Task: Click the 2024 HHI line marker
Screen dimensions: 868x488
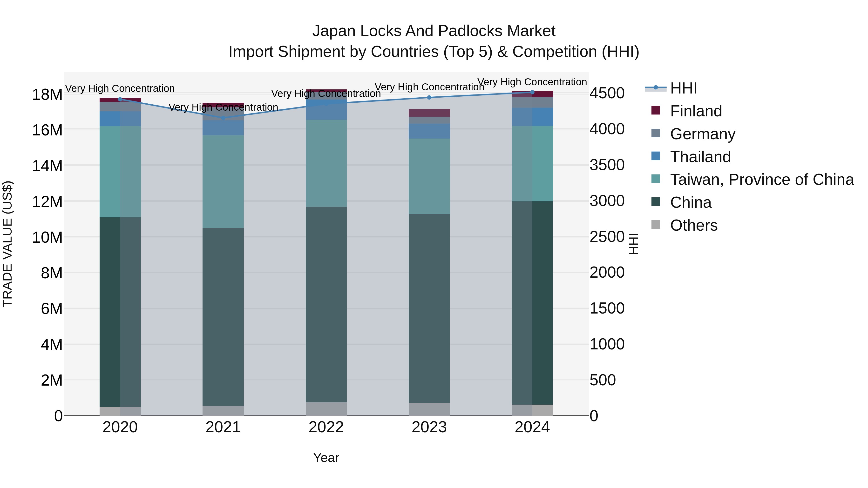Action: (532, 92)
